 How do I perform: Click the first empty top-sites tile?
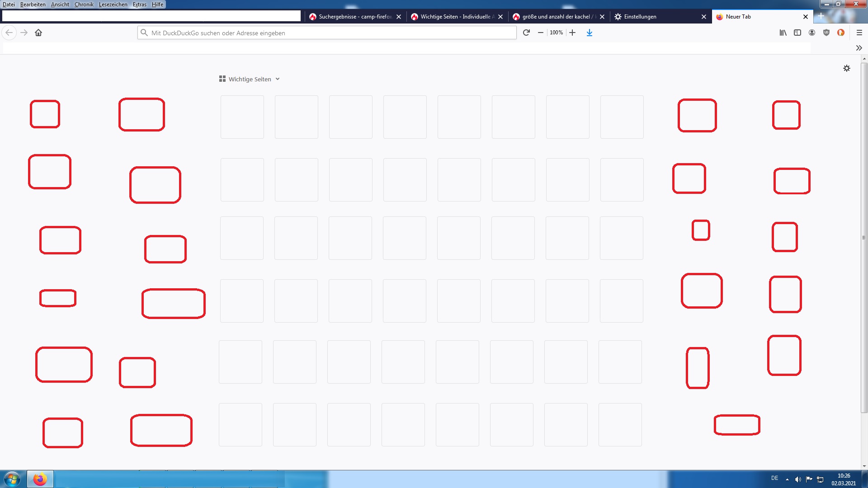242,117
